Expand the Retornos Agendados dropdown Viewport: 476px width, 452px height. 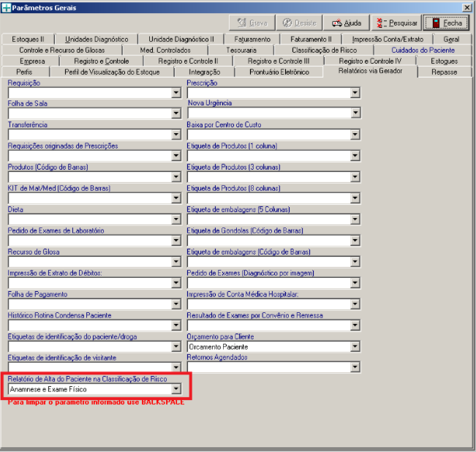tap(355, 367)
